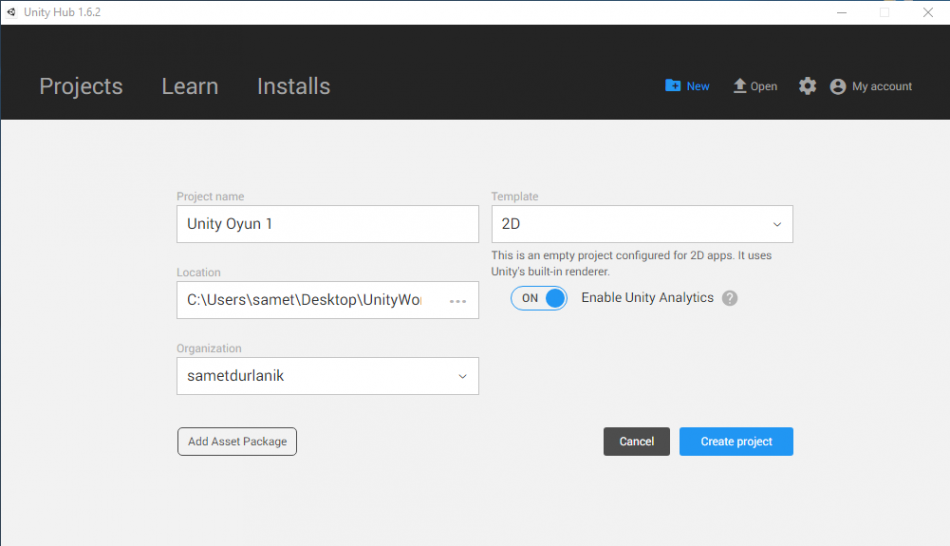The width and height of the screenshot is (950, 546).
Task: Minimize the Unity Hub window
Action: (842, 12)
